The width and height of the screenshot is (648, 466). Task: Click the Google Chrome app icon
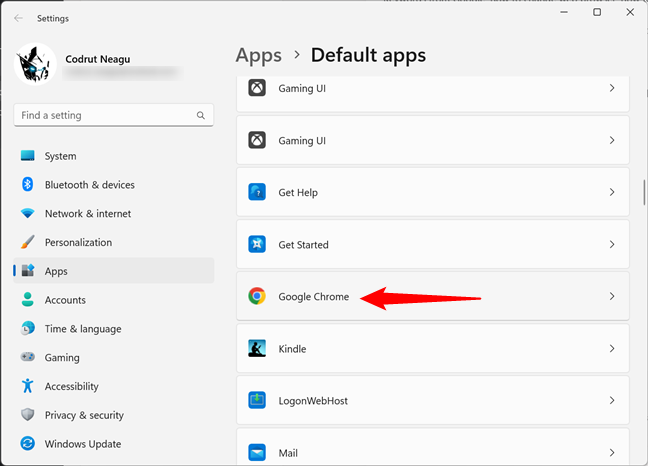257,297
